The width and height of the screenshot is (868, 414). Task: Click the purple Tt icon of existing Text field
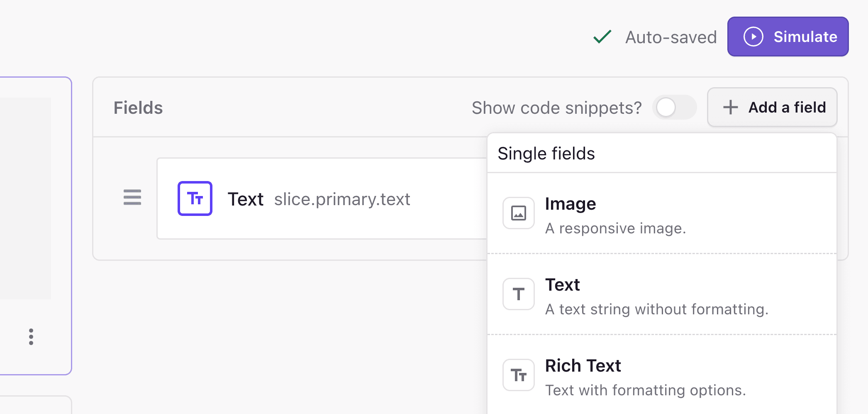pyautogui.click(x=195, y=198)
